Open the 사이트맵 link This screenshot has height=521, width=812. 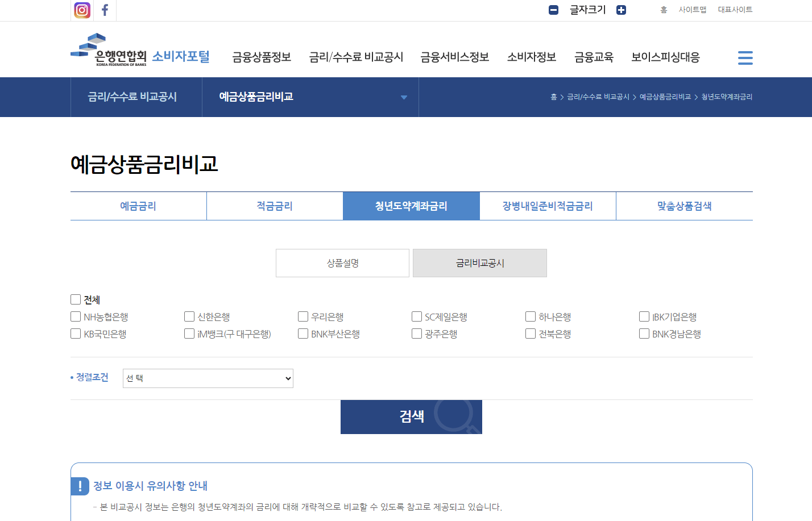[x=693, y=10]
